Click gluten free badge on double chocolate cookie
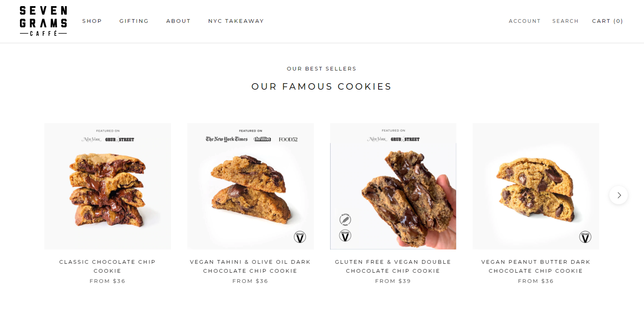This screenshot has width=644, height=309. click(345, 220)
